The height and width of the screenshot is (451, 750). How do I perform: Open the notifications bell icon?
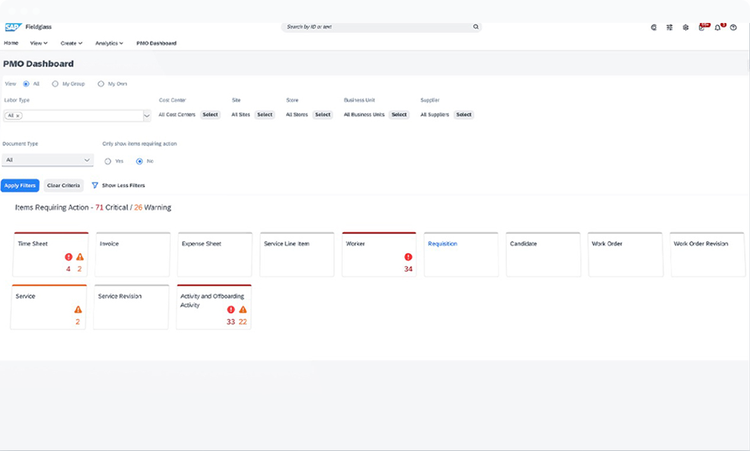point(718,27)
